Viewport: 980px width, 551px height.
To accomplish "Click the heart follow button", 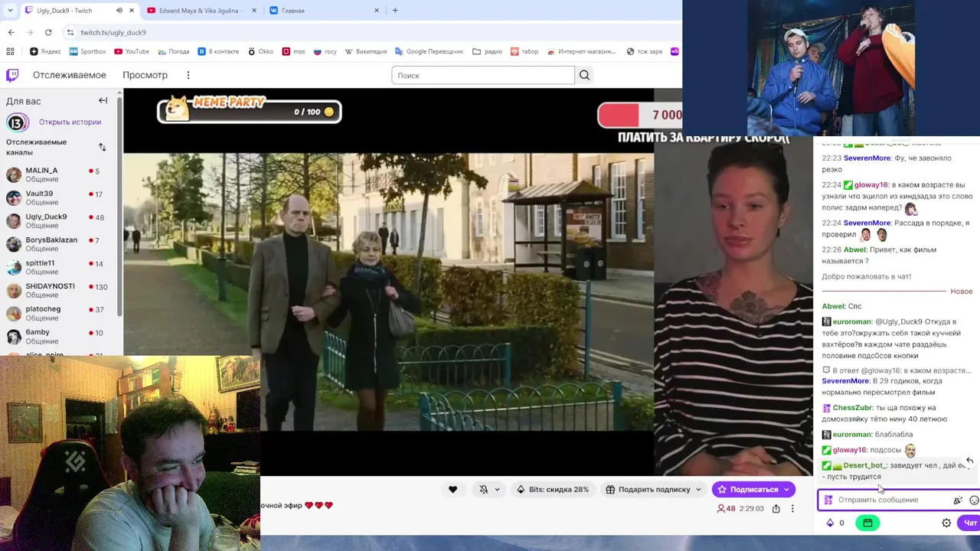I will [x=452, y=490].
